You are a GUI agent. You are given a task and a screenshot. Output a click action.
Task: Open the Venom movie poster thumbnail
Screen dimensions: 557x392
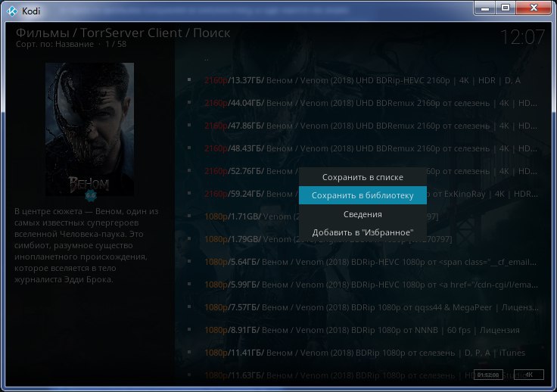(89, 129)
